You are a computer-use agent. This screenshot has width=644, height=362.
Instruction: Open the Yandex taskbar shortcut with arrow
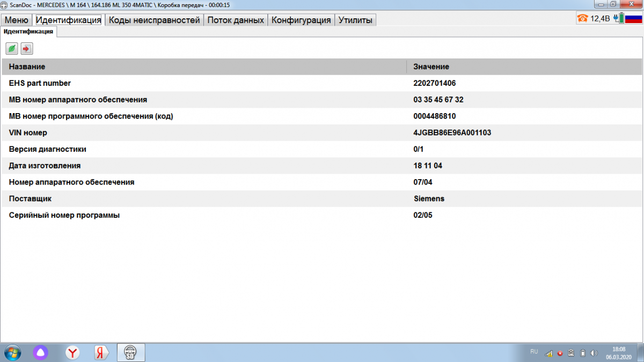pos(102,352)
